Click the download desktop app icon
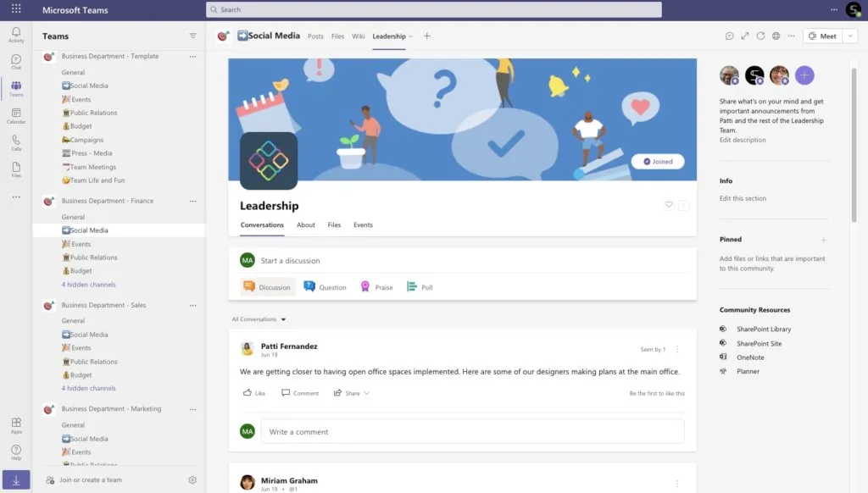This screenshot has height=493, width=868. (x=16, y=479)
